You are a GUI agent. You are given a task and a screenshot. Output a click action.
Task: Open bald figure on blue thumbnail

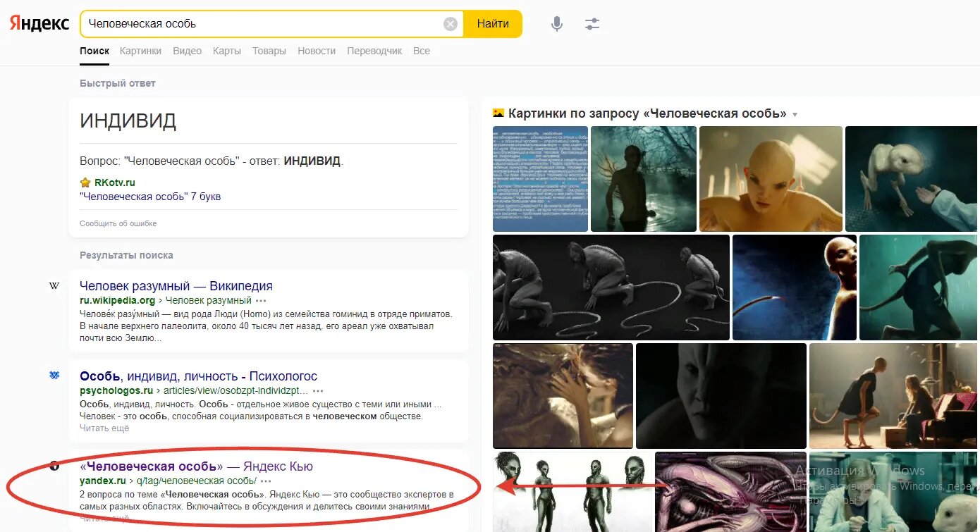pos(795,287)
